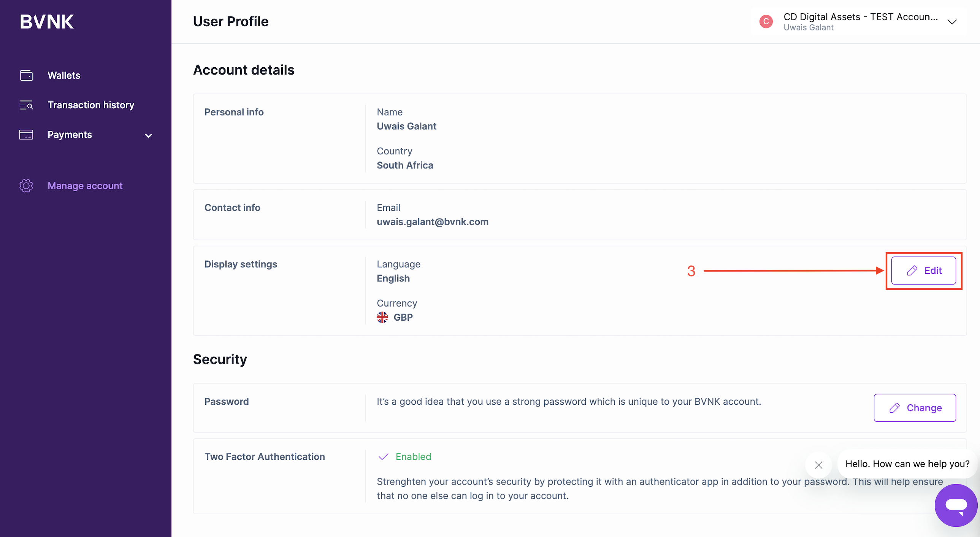The height and width of the screenshot is (537, 980).
Task: Go to Wallets page
Action: (64, 75)
